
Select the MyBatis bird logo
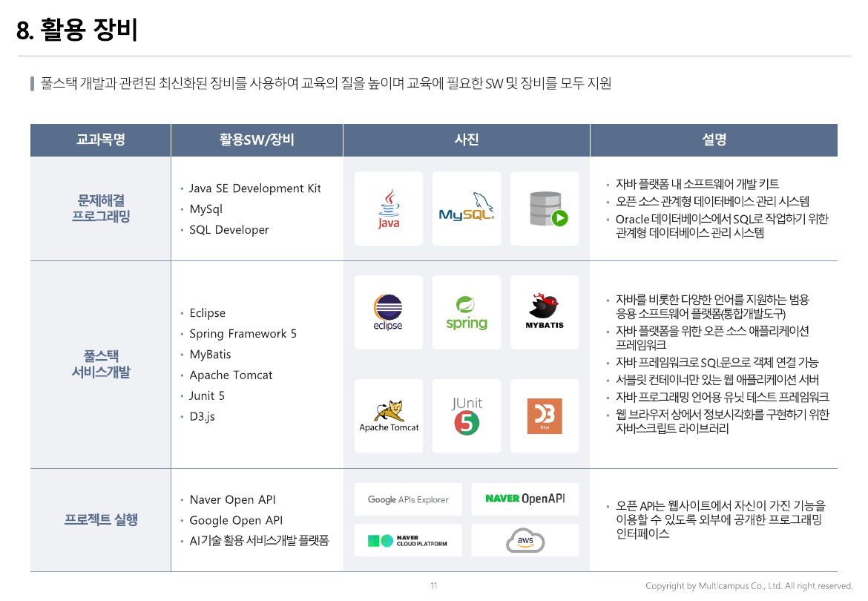point(545,312)
